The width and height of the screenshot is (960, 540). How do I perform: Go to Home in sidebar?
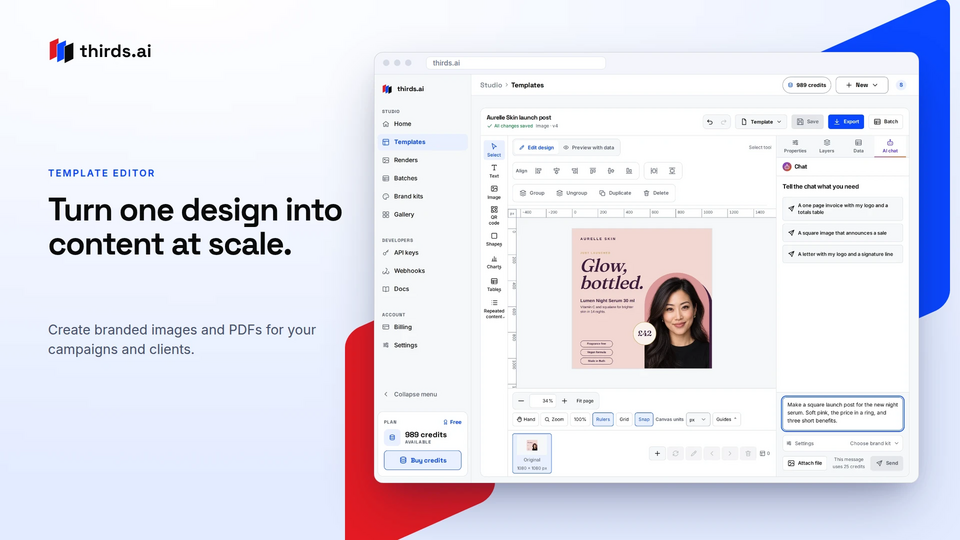click(x=422, y=124)
